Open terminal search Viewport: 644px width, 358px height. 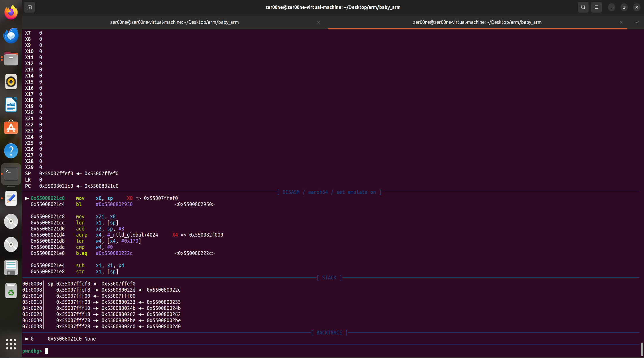click(x=583, y=7)
